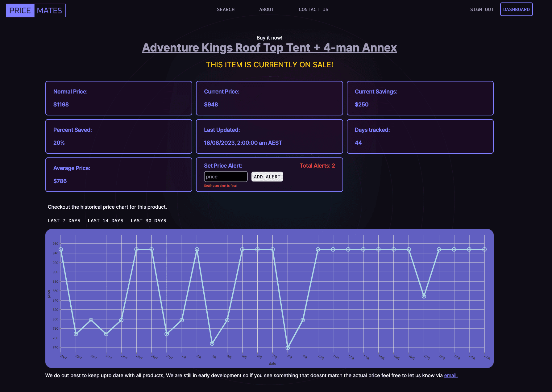Click the price alert input field
Image resolution: width=552 pixels, height=392 pixels.
tap(226, 176)
